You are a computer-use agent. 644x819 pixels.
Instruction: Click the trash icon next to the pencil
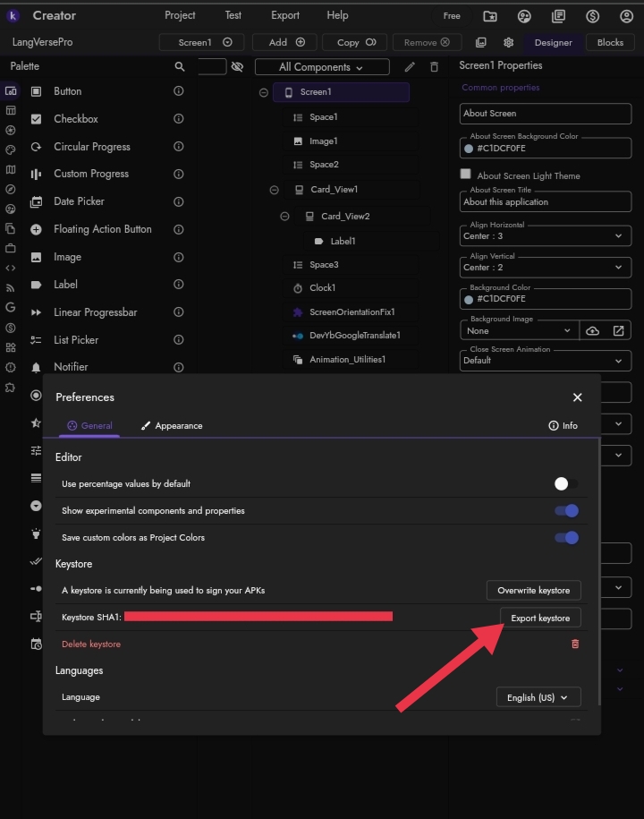[434, 66]
